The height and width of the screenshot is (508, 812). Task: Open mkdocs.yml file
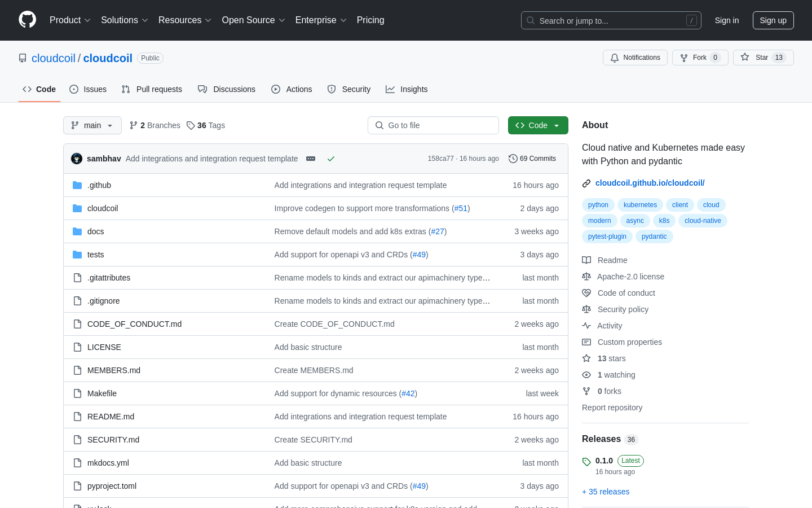(x=108, y=463)
